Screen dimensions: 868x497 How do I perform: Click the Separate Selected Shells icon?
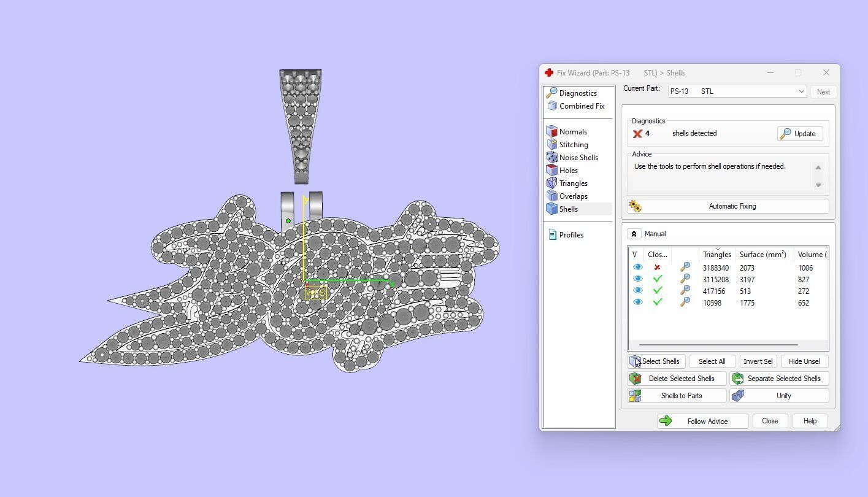738,379
